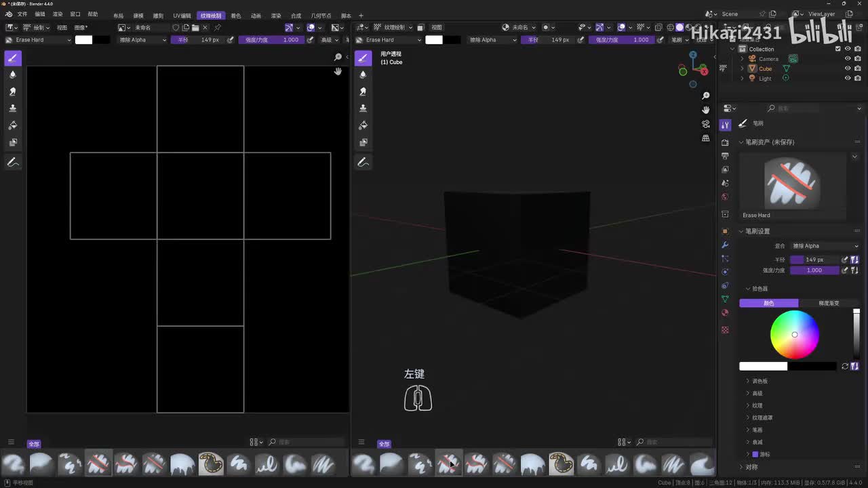The image size is (868, 488).
Task: Click the 全部 asset filter in viewport shelf
Action: (384, 444)
